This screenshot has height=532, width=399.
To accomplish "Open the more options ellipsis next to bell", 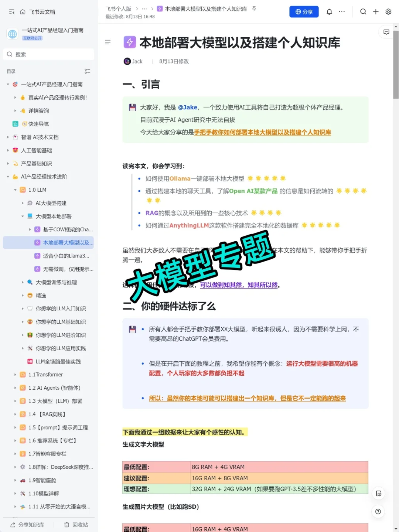I will 342,12.
